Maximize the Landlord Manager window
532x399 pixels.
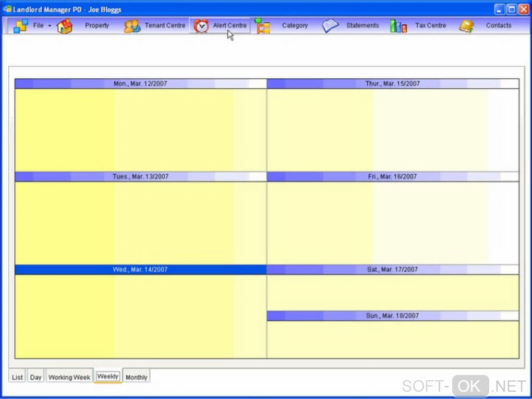click(511, 9)
